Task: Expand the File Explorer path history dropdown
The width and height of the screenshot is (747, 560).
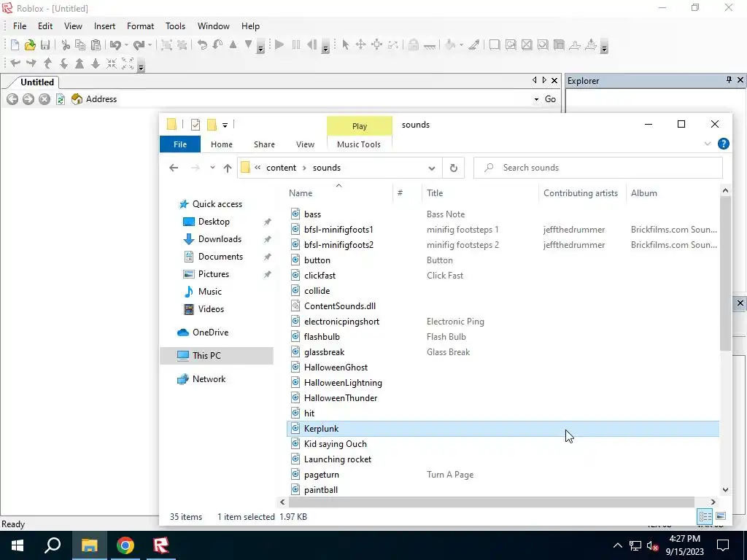Action: point(432,168)
